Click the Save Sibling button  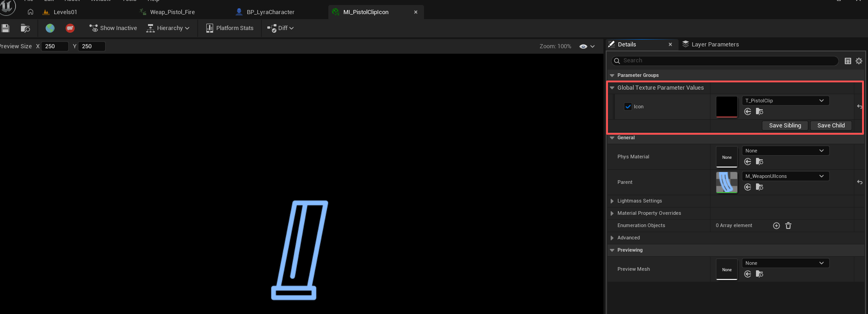pos(785,126)
